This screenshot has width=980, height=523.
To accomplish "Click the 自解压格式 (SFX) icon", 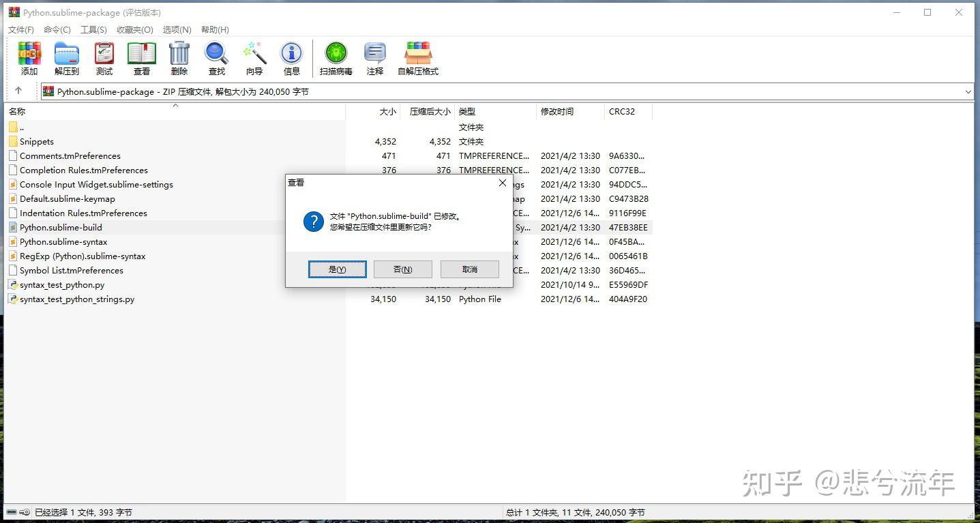I will pos(417,58).
